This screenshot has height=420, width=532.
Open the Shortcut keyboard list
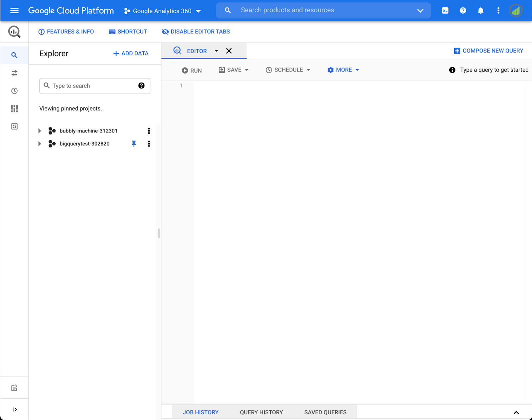pos(128,32)
